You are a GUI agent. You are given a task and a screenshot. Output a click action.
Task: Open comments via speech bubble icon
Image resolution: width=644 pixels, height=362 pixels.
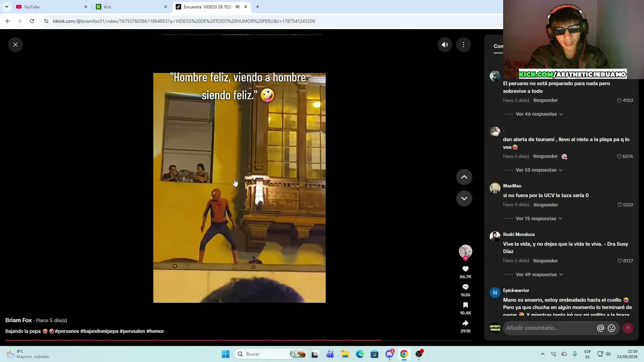point(465,287)
